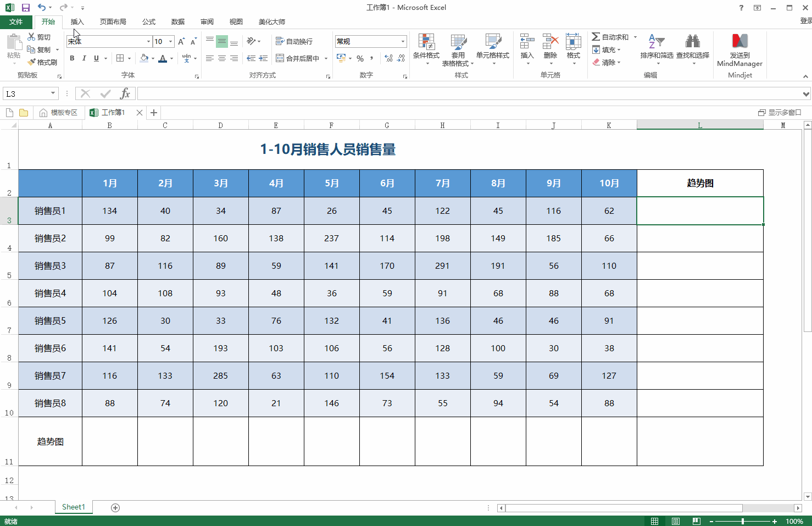Open Find & Select (查找和选择)

pyautogui.click(x=693, y=49)
